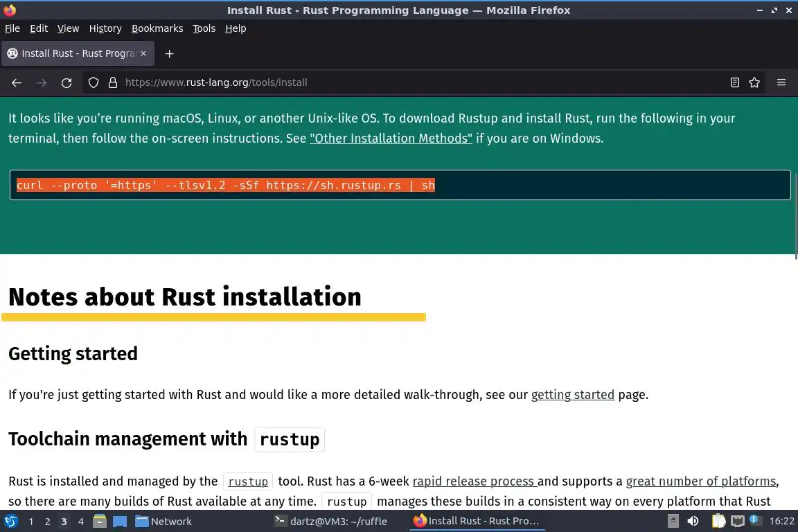Open the rapid release process link
The image size is (798, 532).
tap(475, 481)
